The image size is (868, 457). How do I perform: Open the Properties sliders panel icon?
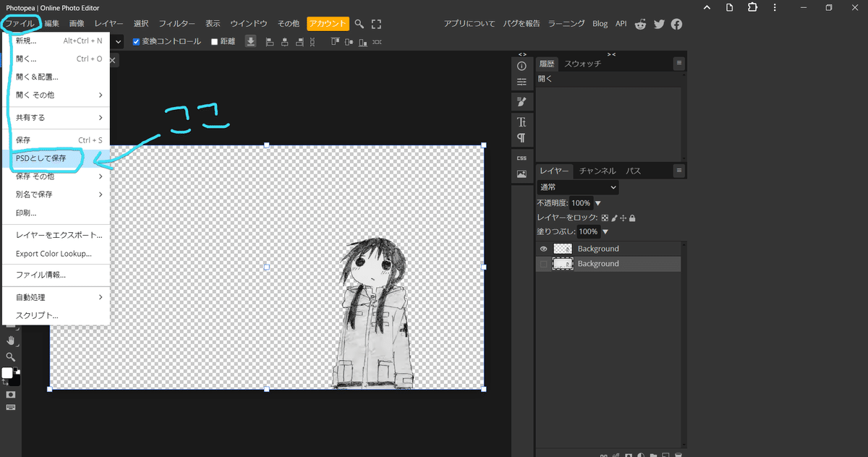pyautogui.click(x=522, y=82)
